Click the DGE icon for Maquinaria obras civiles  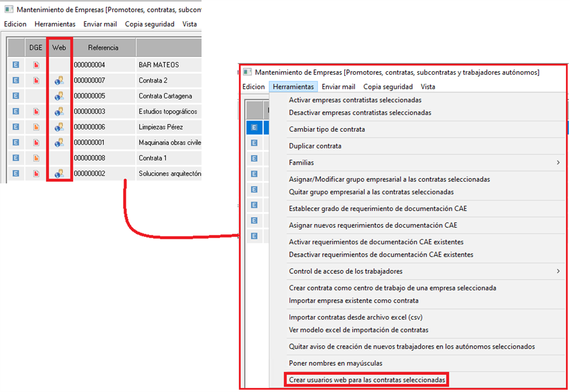pos(36,142)
